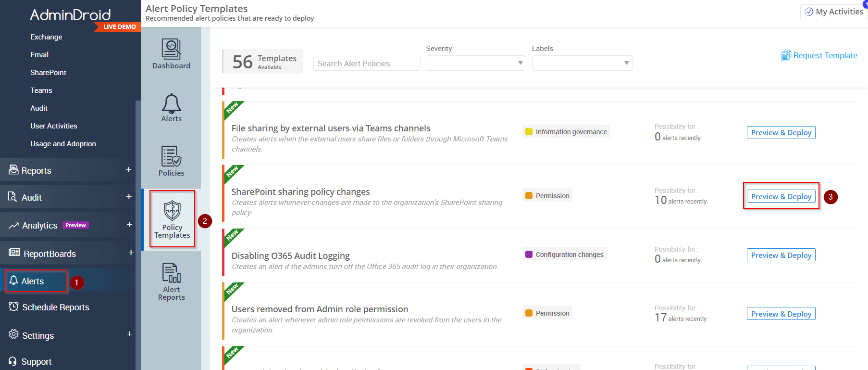Open Settings via the gear icon

(14, 334)
